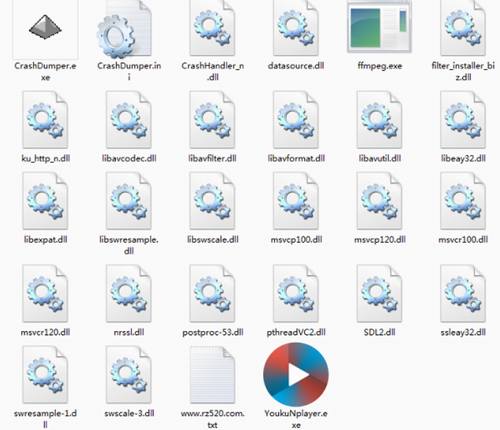Screen dimensions: 500x430
Task: Select the ssleay32.dll file name label
Action: [463, 332]
